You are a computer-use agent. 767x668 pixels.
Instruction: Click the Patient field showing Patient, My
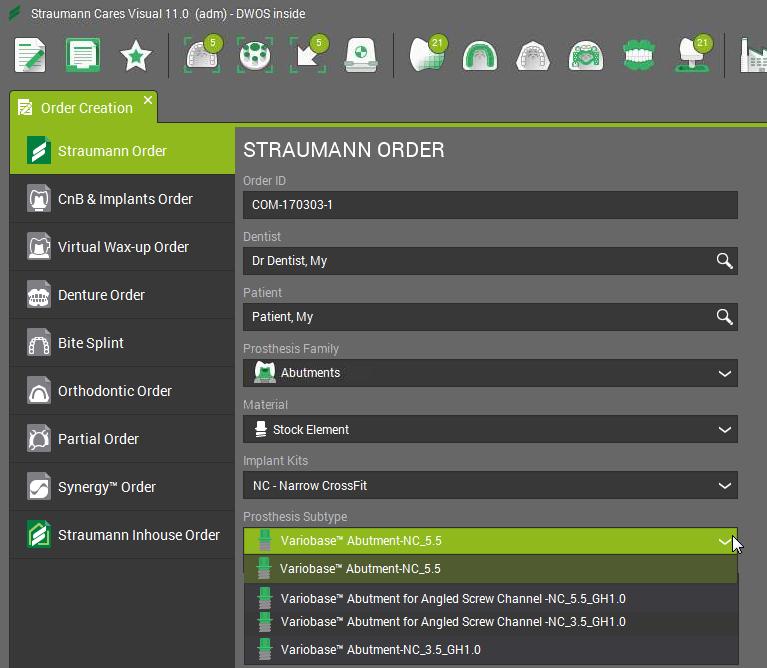tap(490, 317)
